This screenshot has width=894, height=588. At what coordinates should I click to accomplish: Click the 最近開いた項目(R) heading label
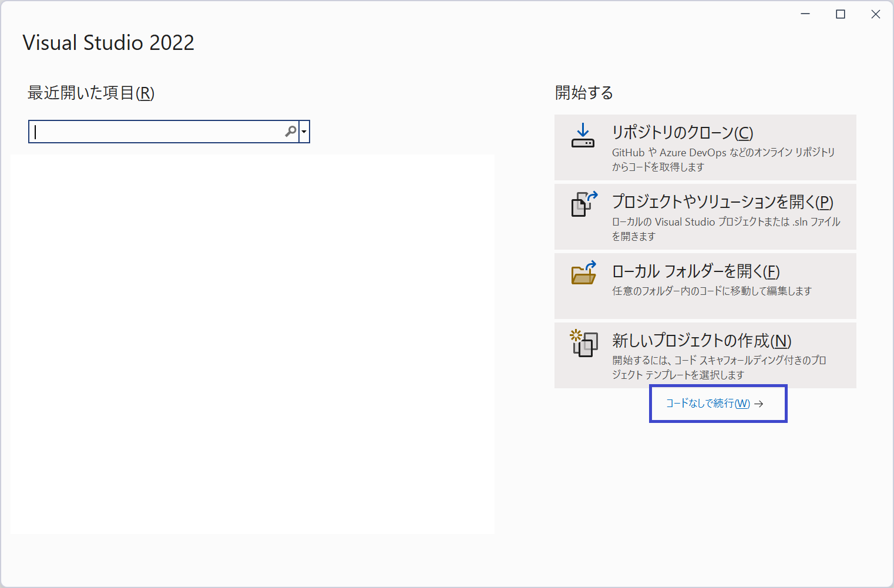click(x=91, y=93)
